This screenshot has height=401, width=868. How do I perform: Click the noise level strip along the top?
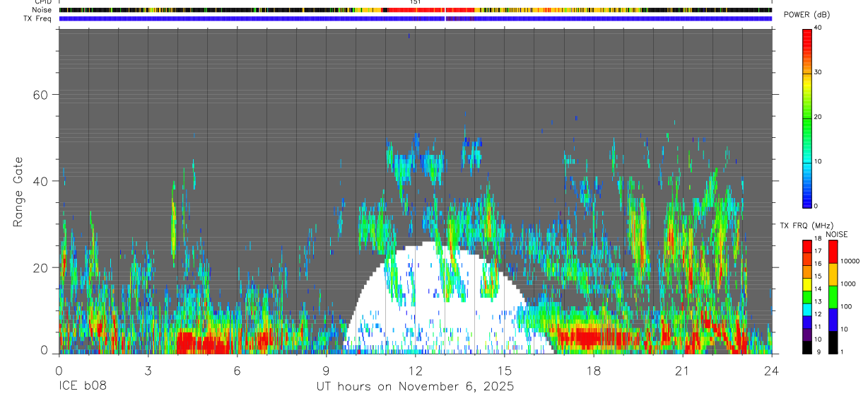(415, 10)
